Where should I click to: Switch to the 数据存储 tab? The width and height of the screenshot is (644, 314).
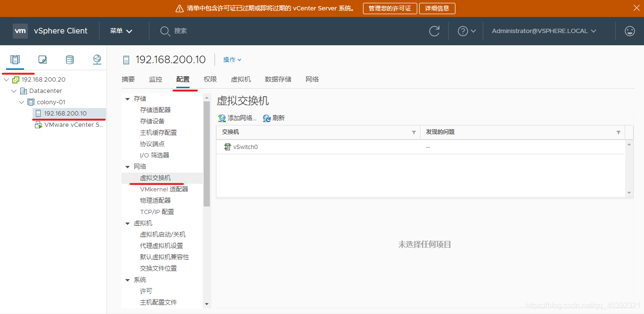(x=278, y=79)
